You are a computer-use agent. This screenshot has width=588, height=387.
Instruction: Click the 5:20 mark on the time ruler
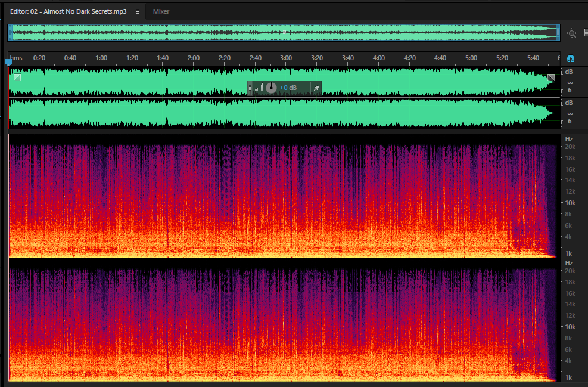point(502,58)
